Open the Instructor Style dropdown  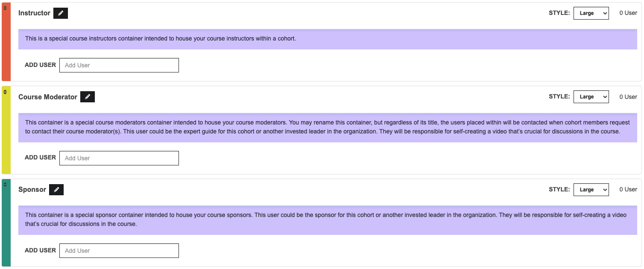click(x=591, y=13)
